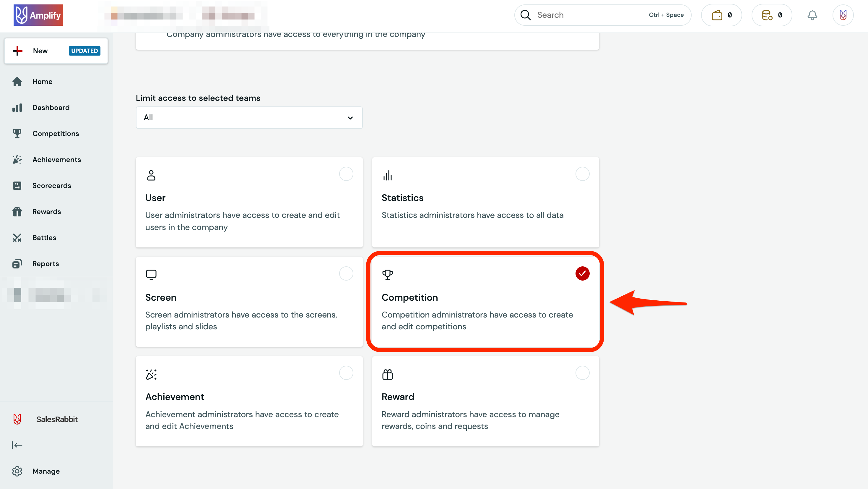Open the user profile avatar
868x489 pixels.
click(843, 15)
